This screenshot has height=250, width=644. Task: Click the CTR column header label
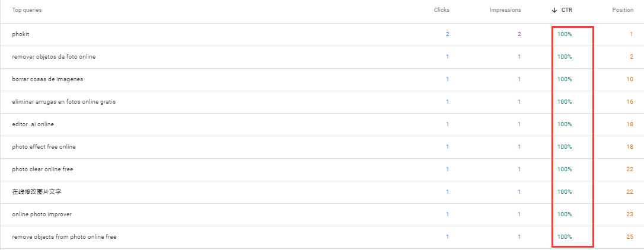click(568, 10)
